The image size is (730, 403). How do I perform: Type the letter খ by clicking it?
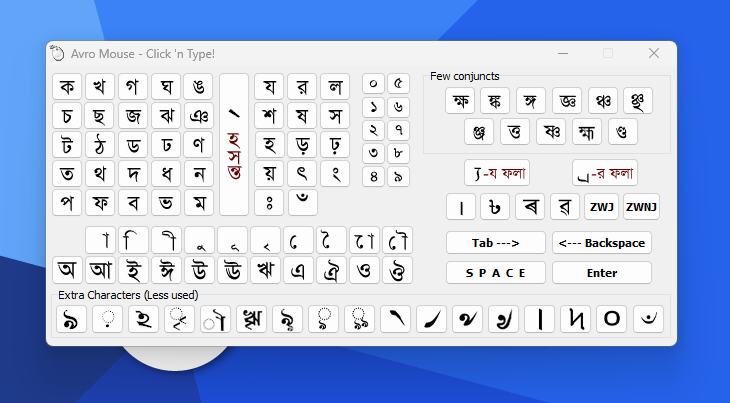(100, 87)
